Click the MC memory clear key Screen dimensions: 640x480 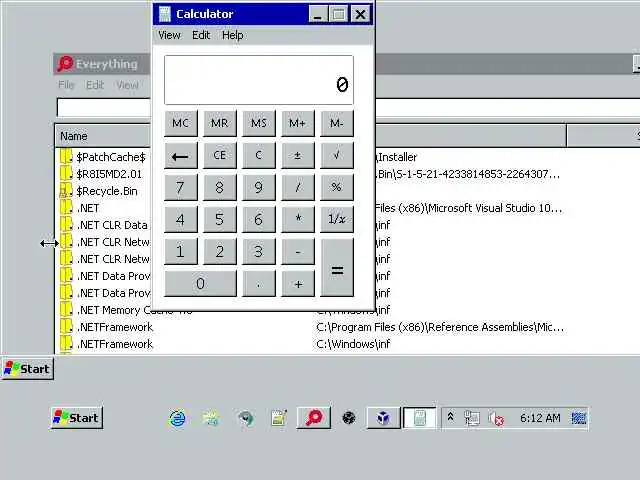click(180, 123)
